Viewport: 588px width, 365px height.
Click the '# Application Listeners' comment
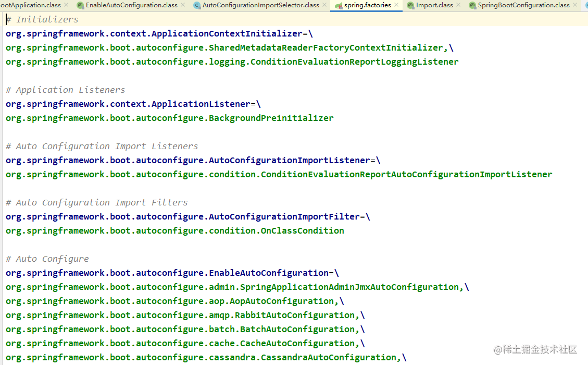tap(65, 90)
